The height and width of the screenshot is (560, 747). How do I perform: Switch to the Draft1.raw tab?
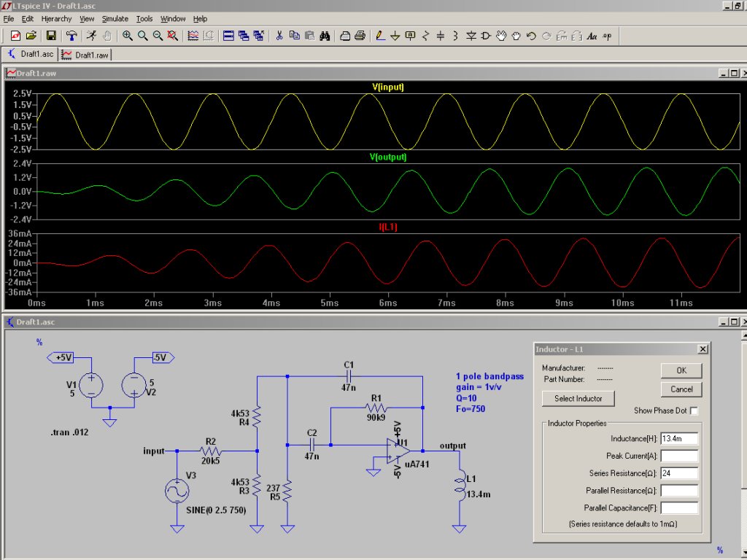pyautogui.click(x=85, y=55)
